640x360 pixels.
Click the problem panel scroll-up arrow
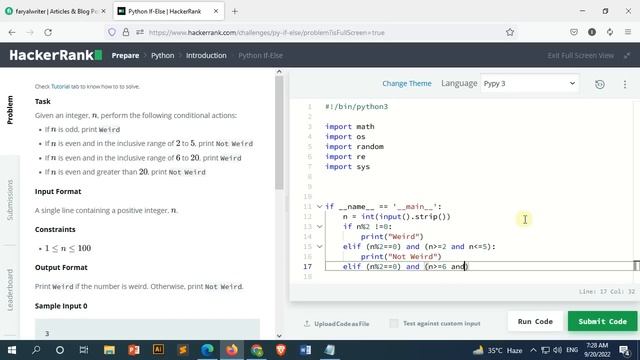pos(279,71)
